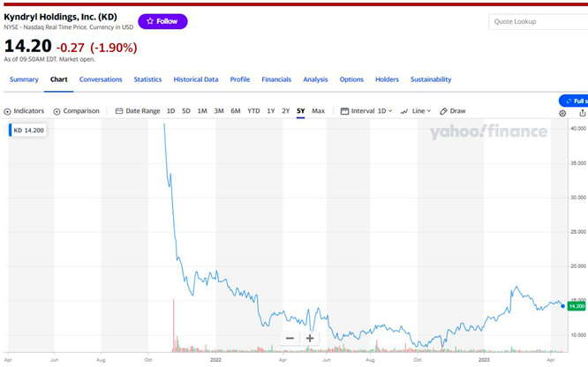Click the Kyndryl Holdings, Inc. (KD) title
The width and height of the screenshot is (588, 367).
pyautogui.click(x=60, y=17)
